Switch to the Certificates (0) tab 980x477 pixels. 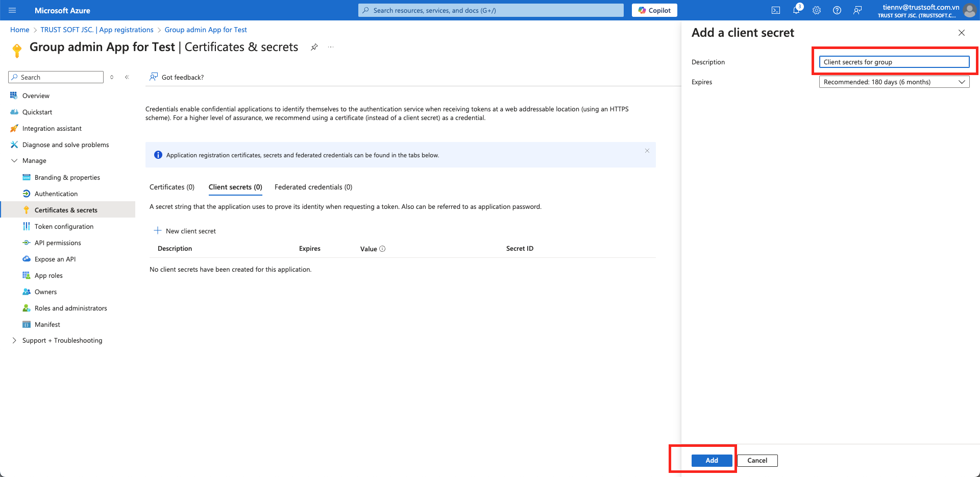172,187
